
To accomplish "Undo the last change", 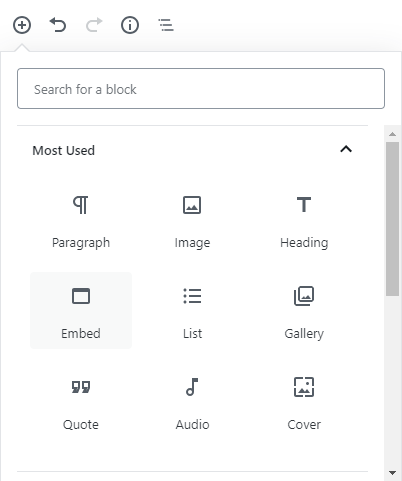I will 58,25.
